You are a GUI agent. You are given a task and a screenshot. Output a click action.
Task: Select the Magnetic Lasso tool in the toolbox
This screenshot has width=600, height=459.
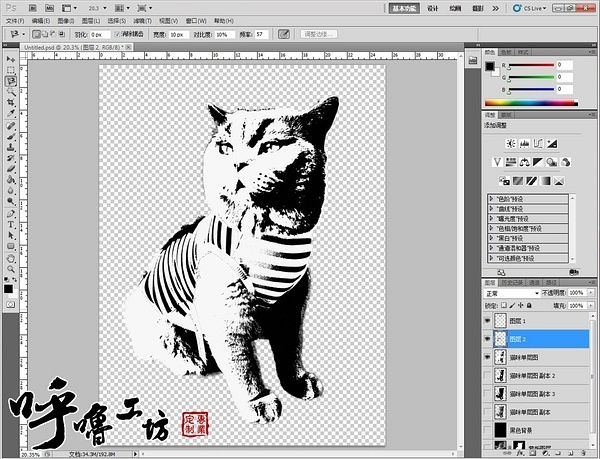(11, 81)
